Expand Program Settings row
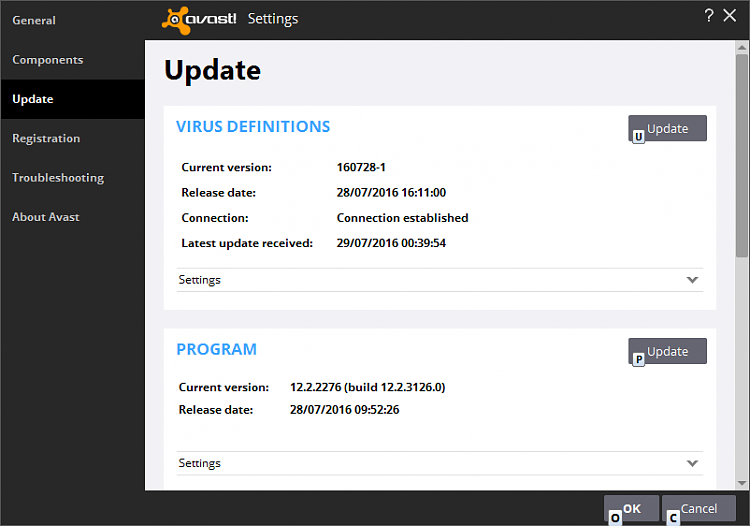Image resolution: width=750 pixels, height=526 pixels. point(440,463)
